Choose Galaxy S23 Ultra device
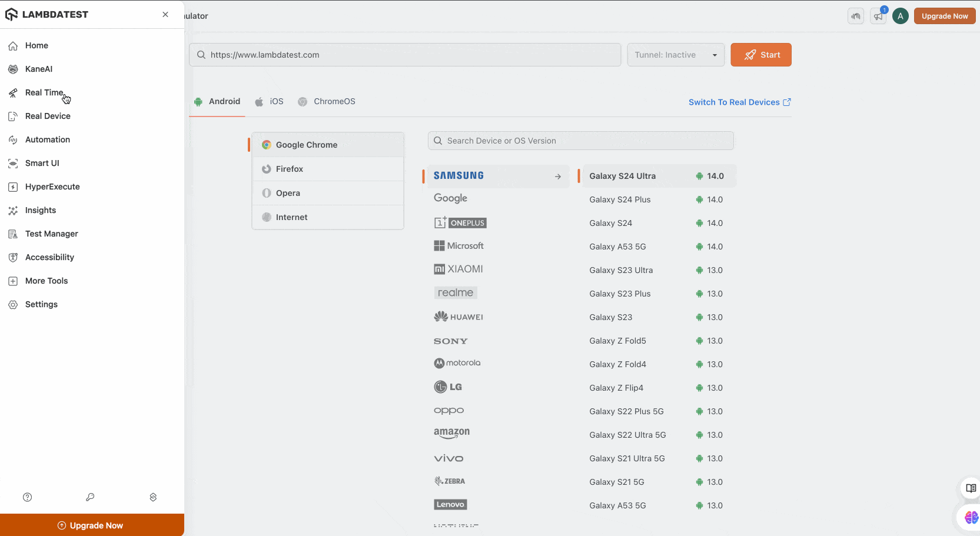The image size is (980, 536). [621, 270]
